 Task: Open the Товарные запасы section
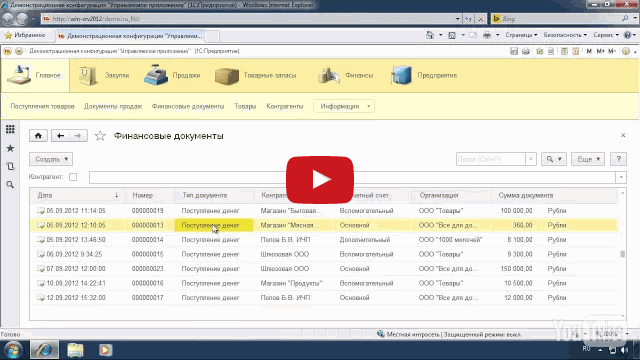click(x=256, y=76)
